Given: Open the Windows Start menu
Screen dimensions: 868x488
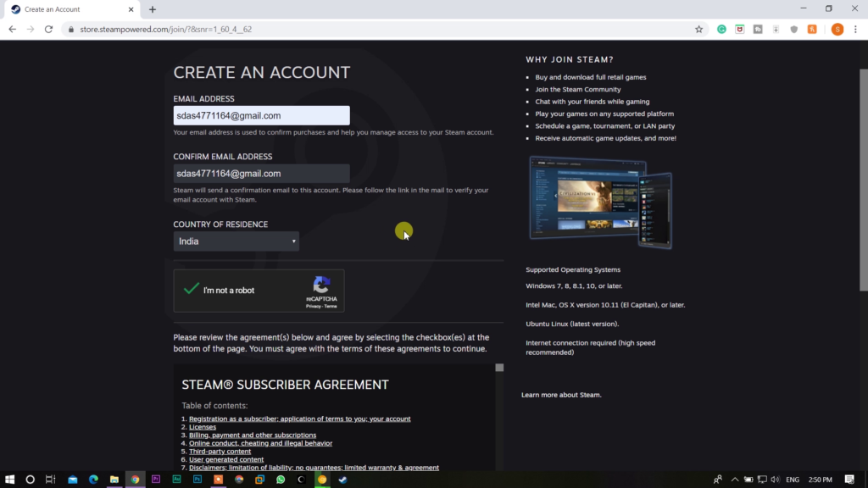Looking at the screenshot, I should 9,480.
